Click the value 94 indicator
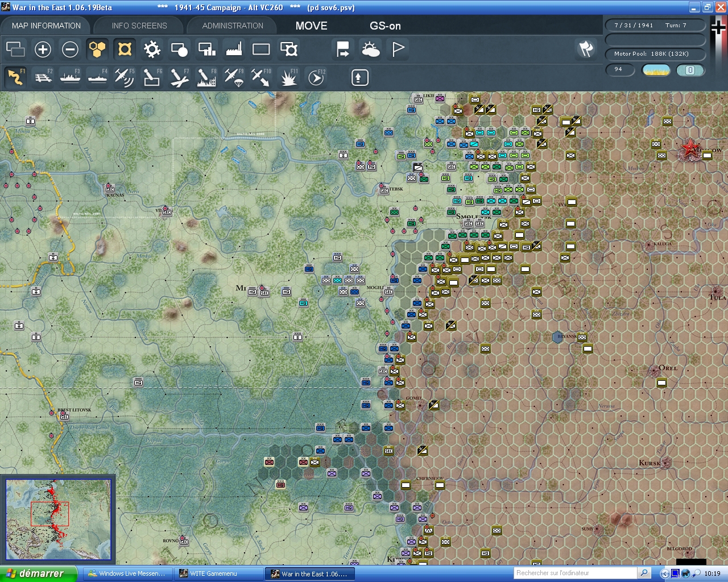This screenshot has width=728, height=582. pos(620,69)
